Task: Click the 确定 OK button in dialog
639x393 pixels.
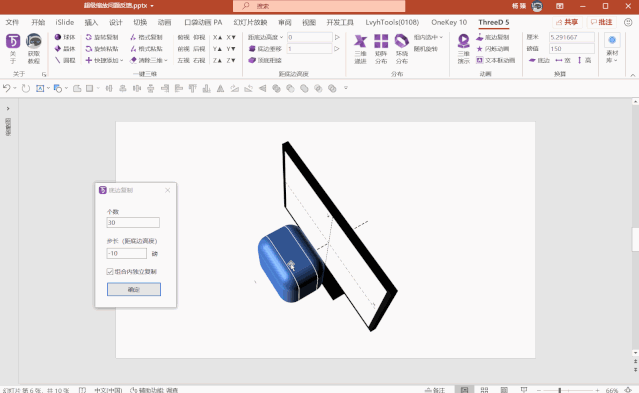Action: coord(134,289)
